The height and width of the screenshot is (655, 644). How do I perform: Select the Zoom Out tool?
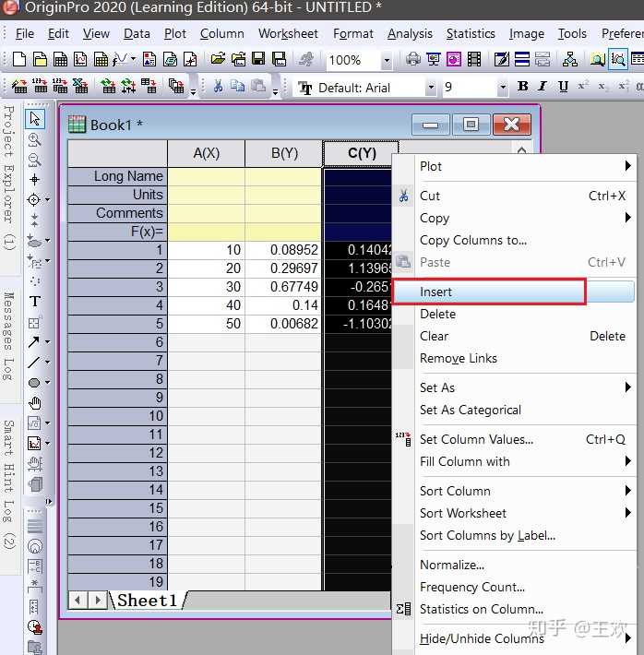(34, 160)
